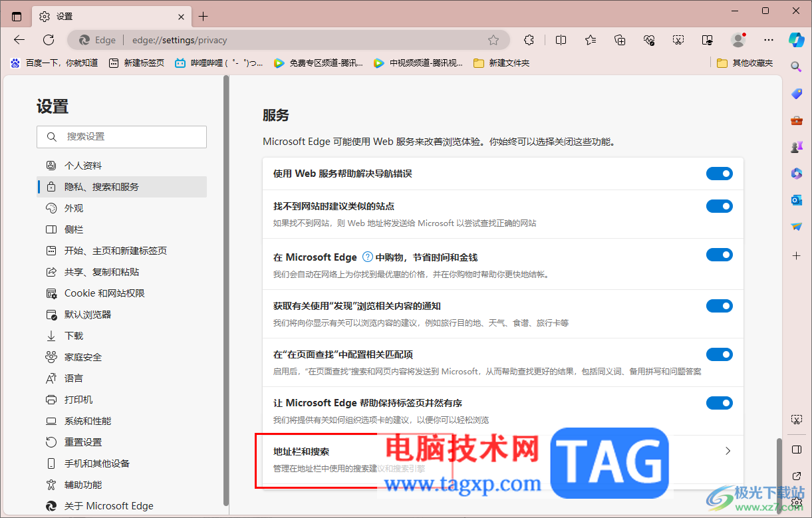The height and width of the screenshot is (518, 812).
Task: Disable 在 Microsoft Edge 中购物 switch
Action: tap(719, 255)
